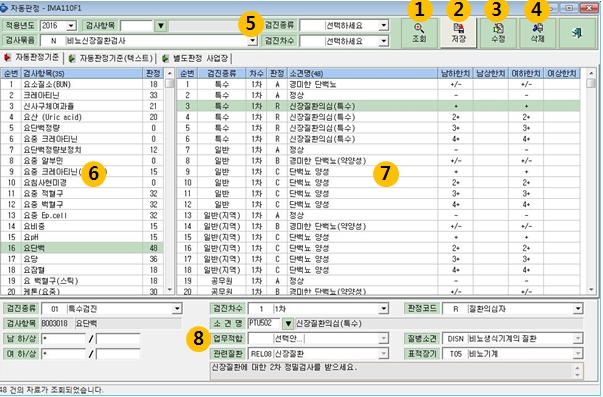Viewport: 603px width, 397px height.
Task: Select the 요단백정량보정치 row
Action: click(x=82, y=150)
